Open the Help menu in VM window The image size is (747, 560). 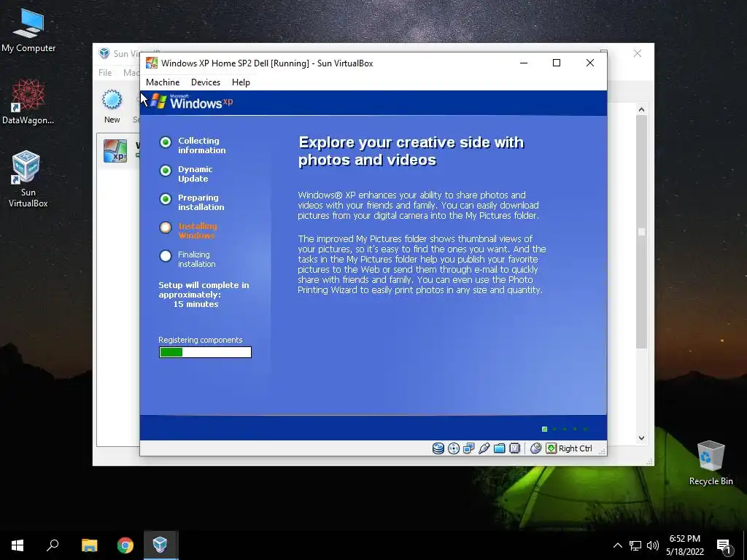(241, 82)
